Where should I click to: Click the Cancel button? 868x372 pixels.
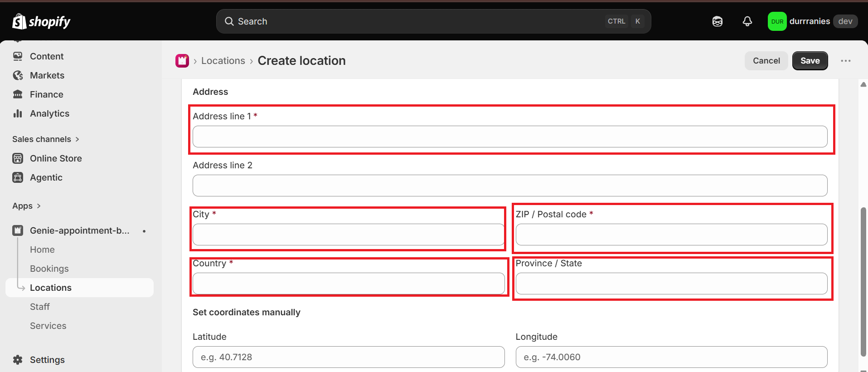[766, 61]
